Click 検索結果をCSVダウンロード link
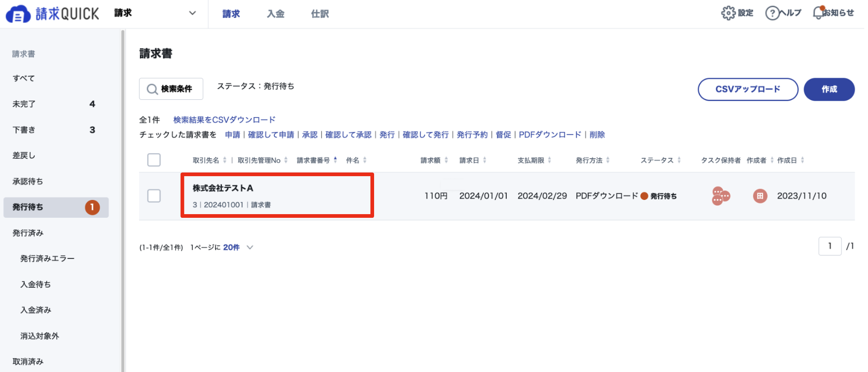 [224, 120]
